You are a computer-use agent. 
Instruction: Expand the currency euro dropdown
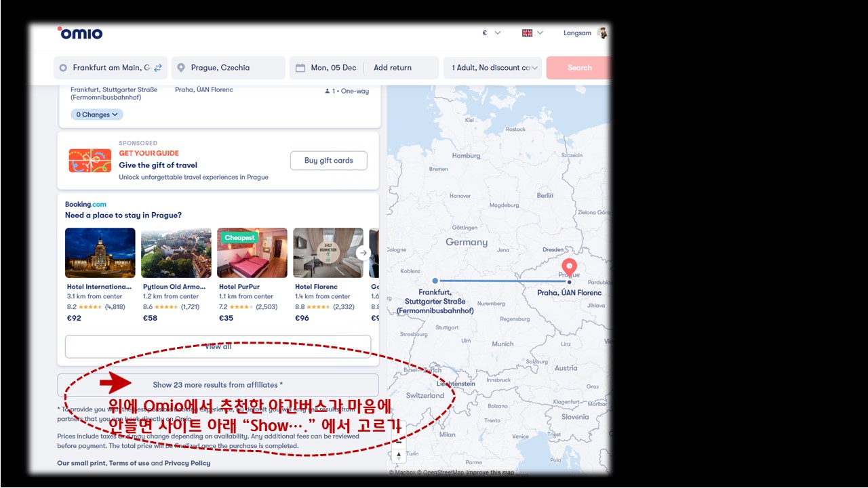tap(492, 33)
